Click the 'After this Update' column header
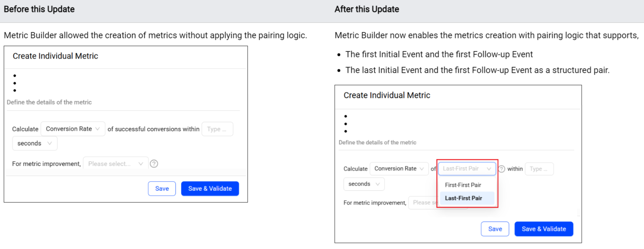 367,9
